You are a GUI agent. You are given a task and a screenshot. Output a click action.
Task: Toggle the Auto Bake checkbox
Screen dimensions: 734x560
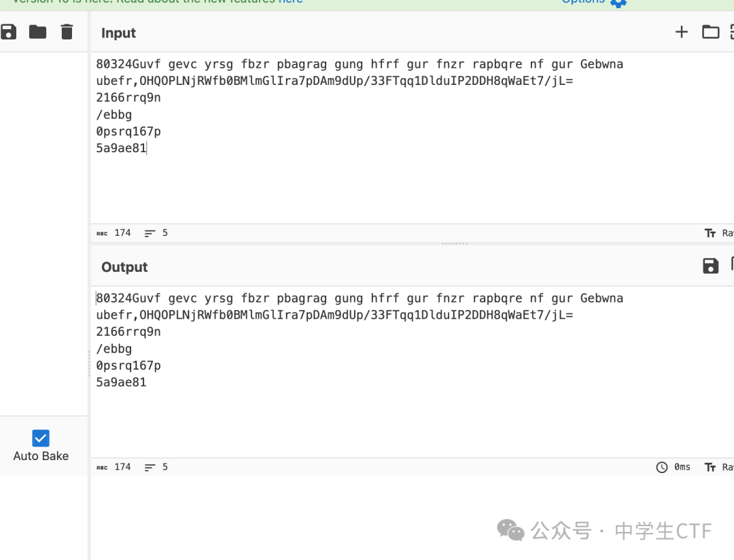click(x=41, y=438)
